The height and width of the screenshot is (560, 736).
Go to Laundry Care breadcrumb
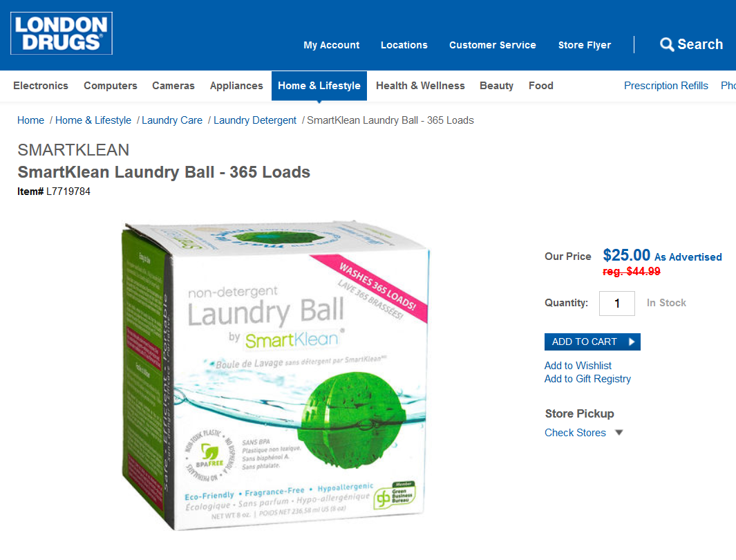[172, 120]
